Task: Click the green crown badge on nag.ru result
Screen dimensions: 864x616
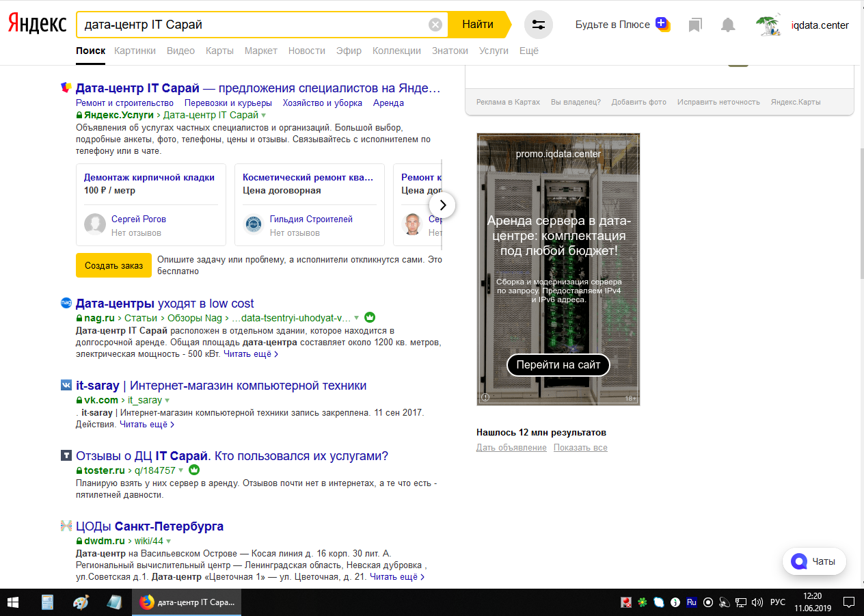Action: point(370,318)
